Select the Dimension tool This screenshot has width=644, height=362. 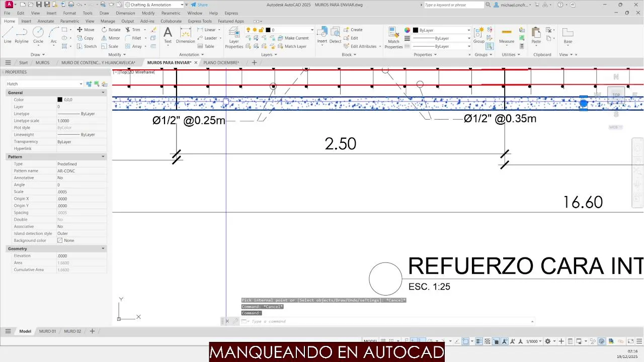[x=186, y=35]
